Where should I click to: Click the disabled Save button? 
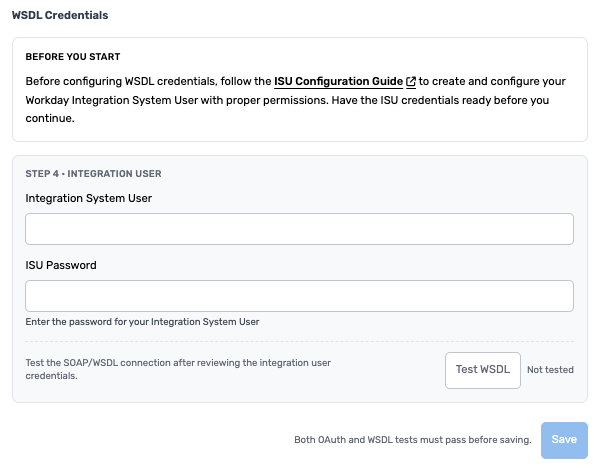(x=564, y=439)
